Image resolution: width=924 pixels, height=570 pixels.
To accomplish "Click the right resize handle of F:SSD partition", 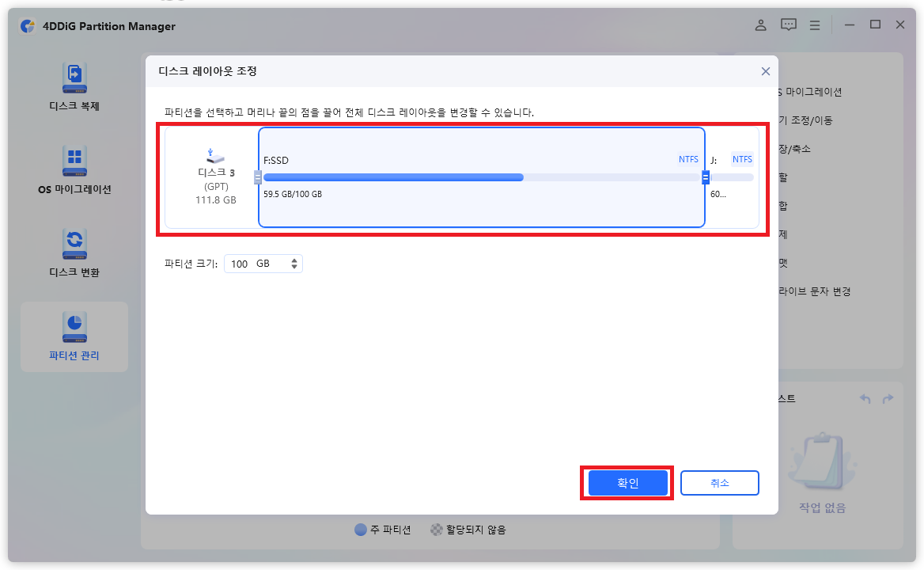I will pyautogui.click(x=706, y=178).
